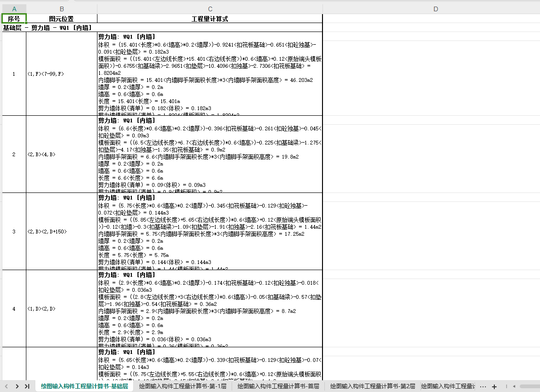This screenshot has width=540, height=392.
Task: Select column A header
Action: coord(14,9)
